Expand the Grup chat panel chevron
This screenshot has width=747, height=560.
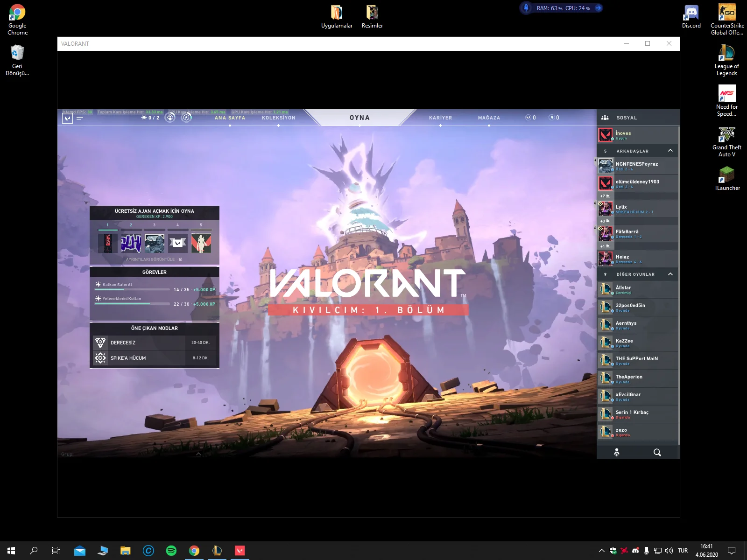(x=198, y=454)
